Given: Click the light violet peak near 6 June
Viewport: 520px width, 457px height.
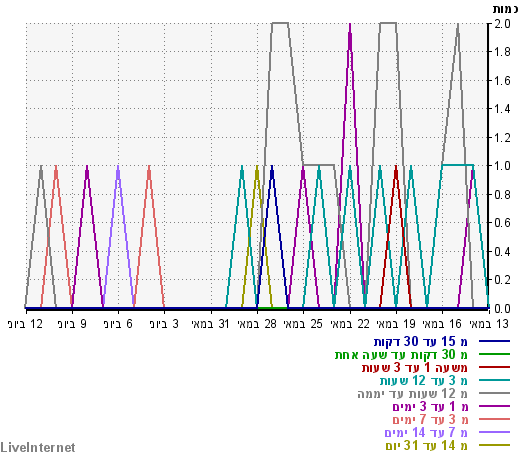Looking at the screenshot, I should point(118,167).
